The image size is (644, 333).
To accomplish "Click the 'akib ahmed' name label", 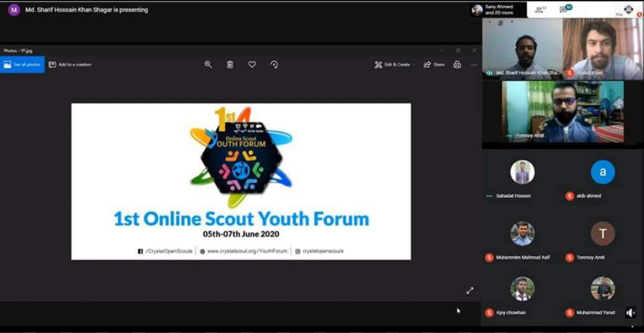I will tap(589, 196).
